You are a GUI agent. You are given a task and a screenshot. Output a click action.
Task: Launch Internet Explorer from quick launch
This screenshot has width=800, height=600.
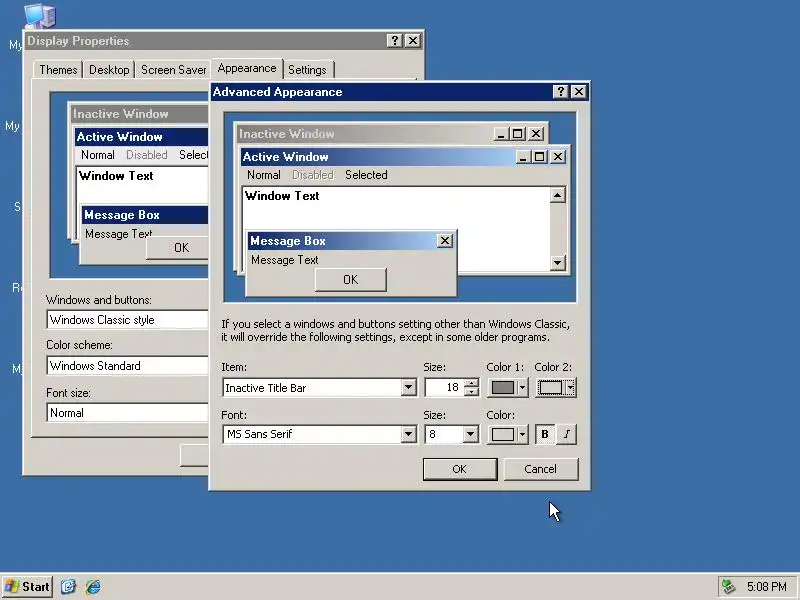point(93,587)
